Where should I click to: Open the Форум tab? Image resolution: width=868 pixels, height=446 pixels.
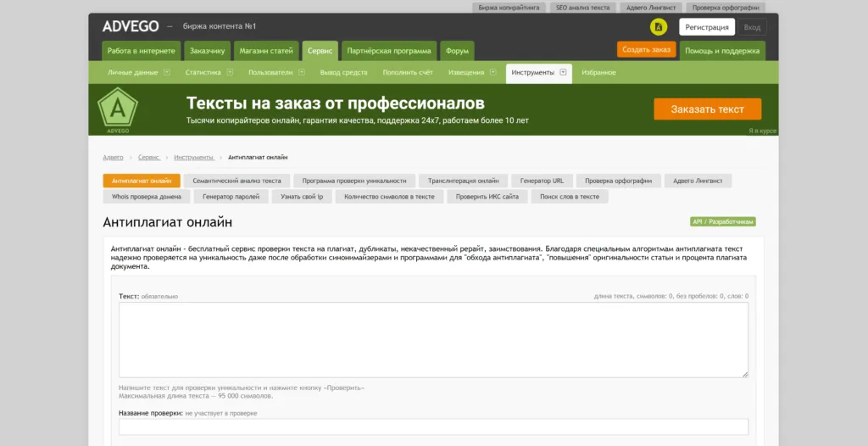[x=457, y=51]
